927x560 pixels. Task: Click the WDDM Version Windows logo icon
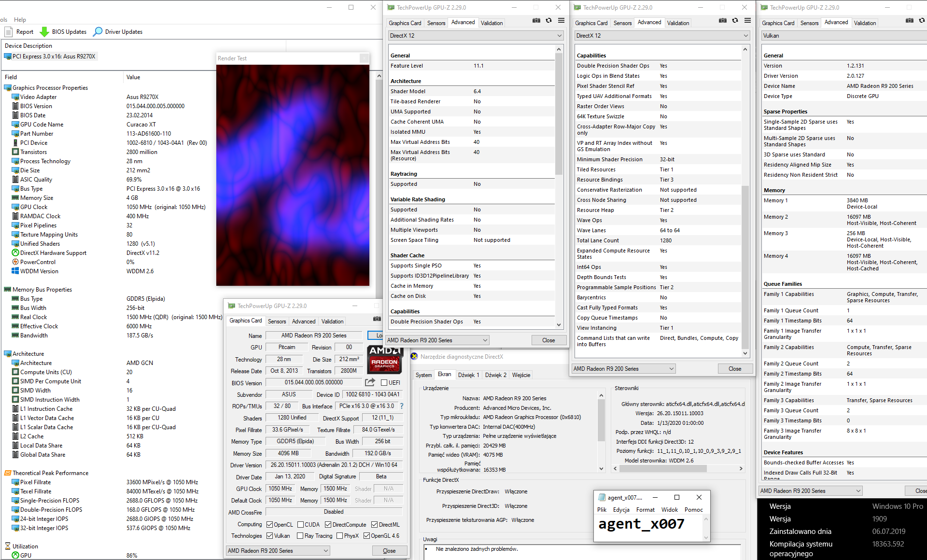tap(15, 271)
